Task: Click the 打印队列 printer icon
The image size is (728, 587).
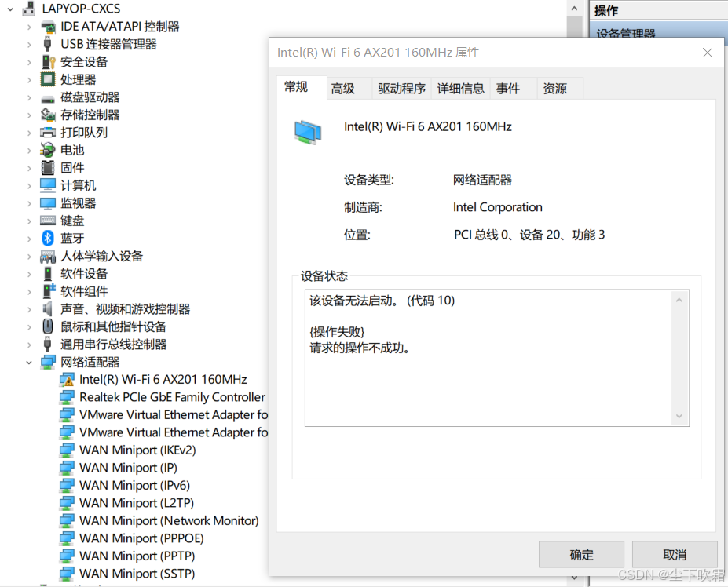Action: (x=48, y=133)
